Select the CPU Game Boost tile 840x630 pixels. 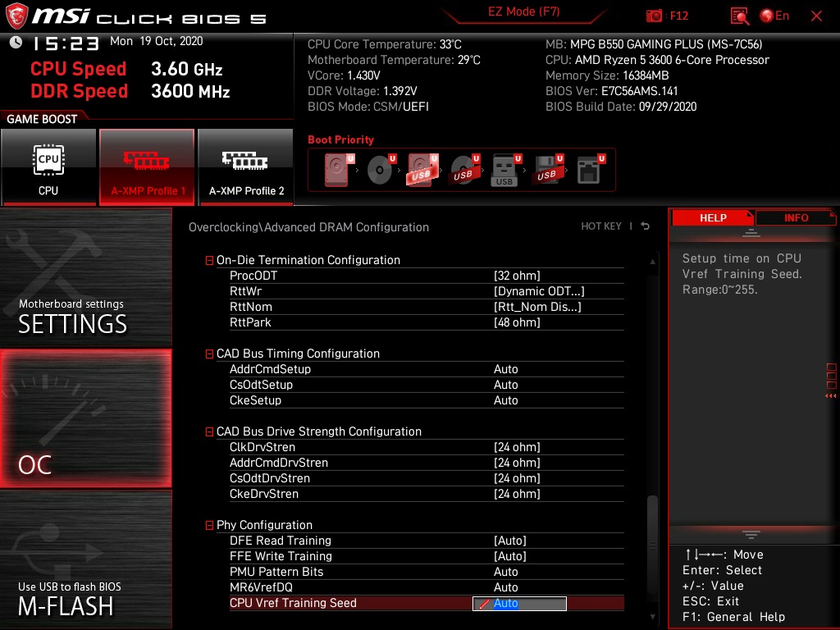coord(49,167)
